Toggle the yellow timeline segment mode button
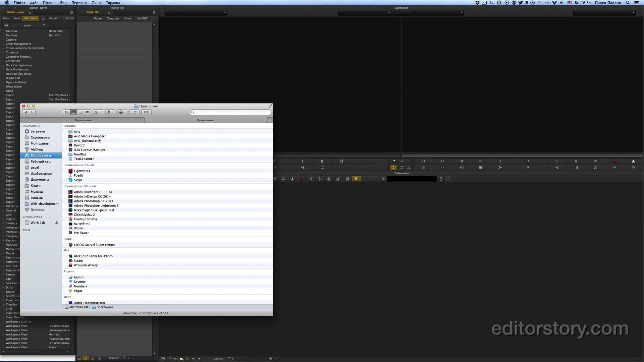Viewport: 644px width, 362px height. point(357,179)
